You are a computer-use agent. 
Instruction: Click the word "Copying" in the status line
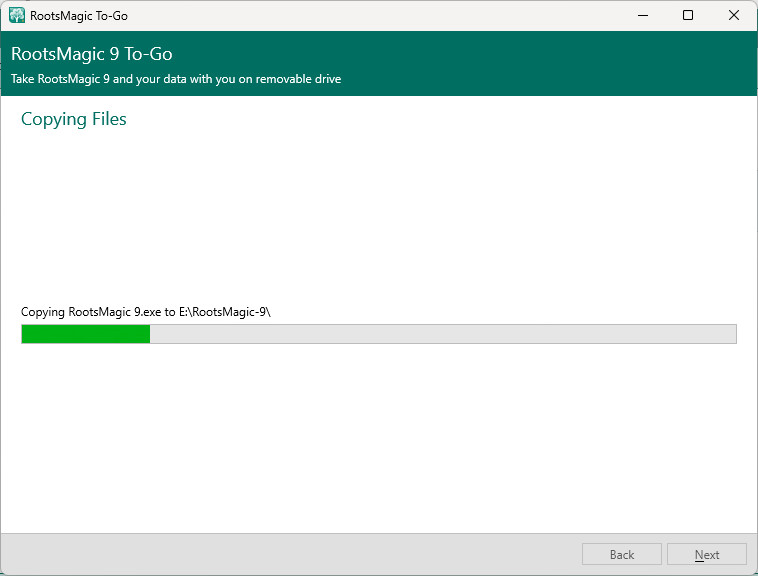[x=43, y=312]
